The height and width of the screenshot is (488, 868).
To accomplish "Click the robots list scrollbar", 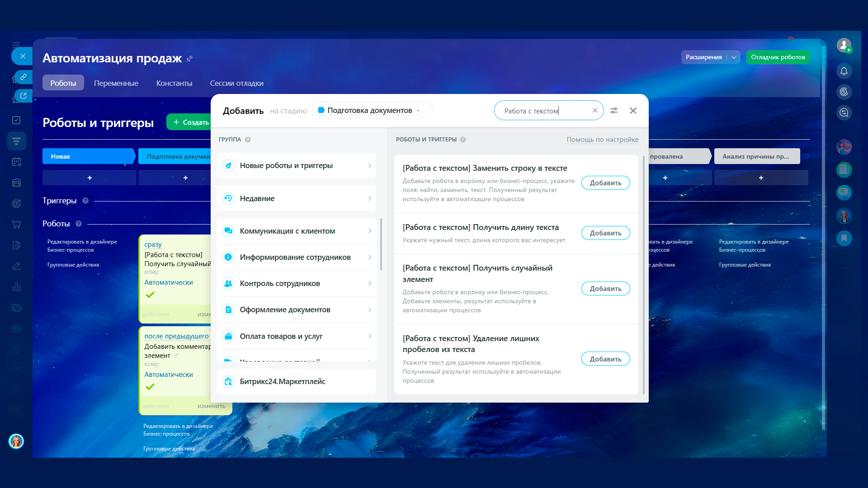I will 644,271.
